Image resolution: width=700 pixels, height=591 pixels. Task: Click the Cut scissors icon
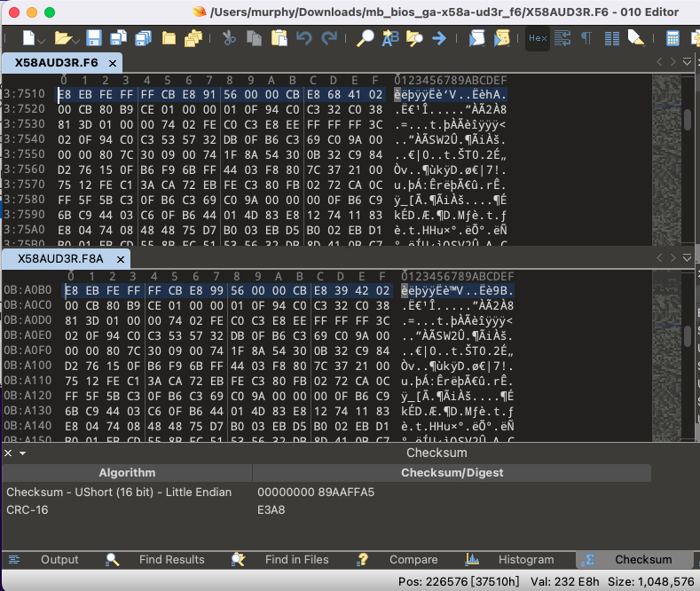pyautogui.click(x=228, y=38)
